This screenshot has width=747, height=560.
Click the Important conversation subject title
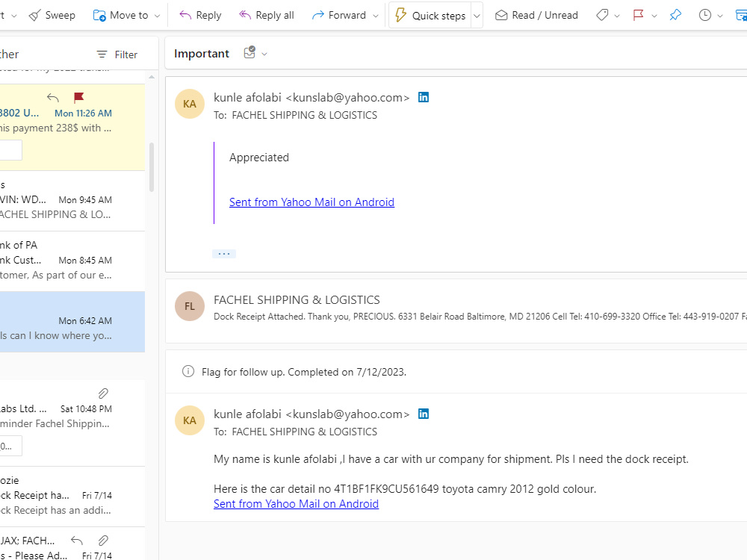(x=202, y=54)
